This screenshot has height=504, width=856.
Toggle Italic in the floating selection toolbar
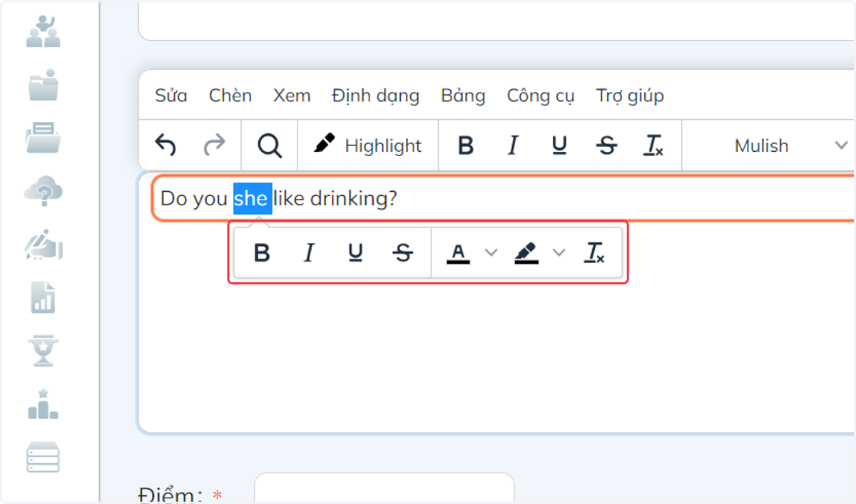tap(309, 252)
